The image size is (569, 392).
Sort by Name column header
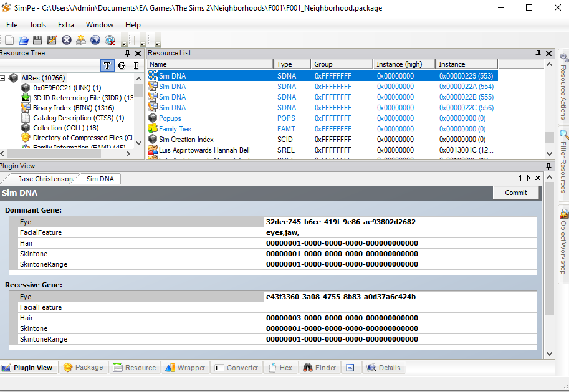coord(210,64)
